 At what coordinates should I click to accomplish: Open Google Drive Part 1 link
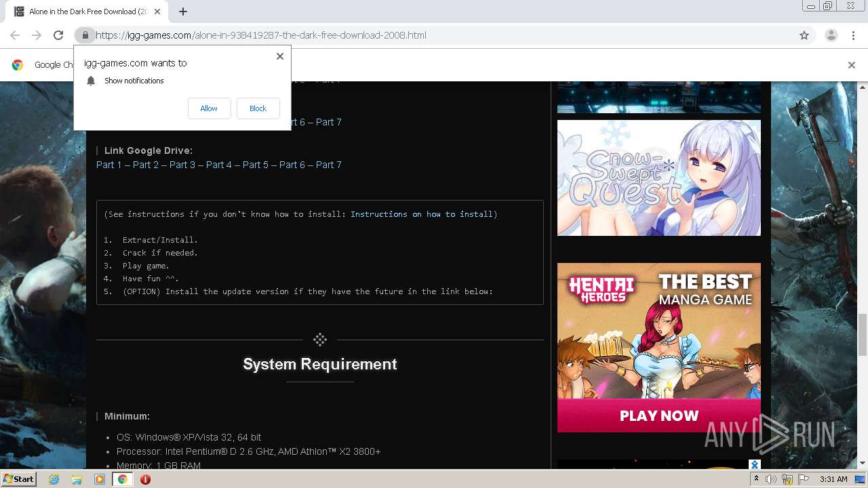[x=109, y=165]
